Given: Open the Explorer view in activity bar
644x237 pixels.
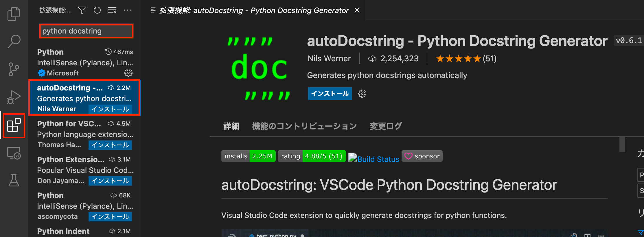Looking at the screenshot, I should pos(14,14).
